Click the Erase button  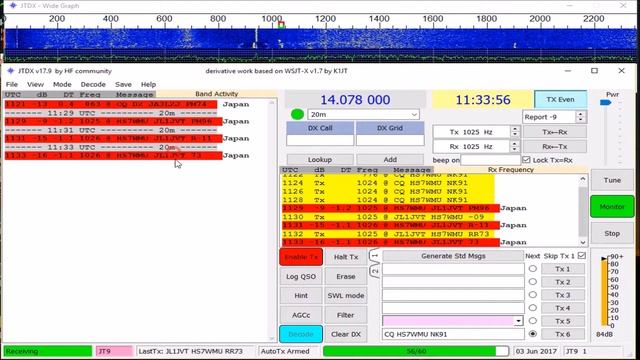click(346, 276)
